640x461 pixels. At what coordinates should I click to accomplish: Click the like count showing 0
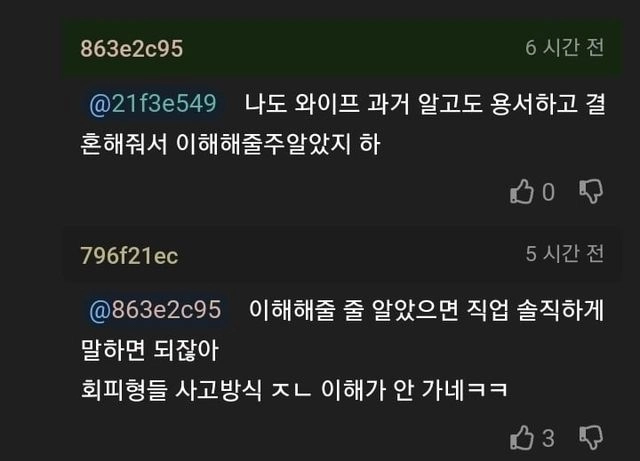(549, 192)
